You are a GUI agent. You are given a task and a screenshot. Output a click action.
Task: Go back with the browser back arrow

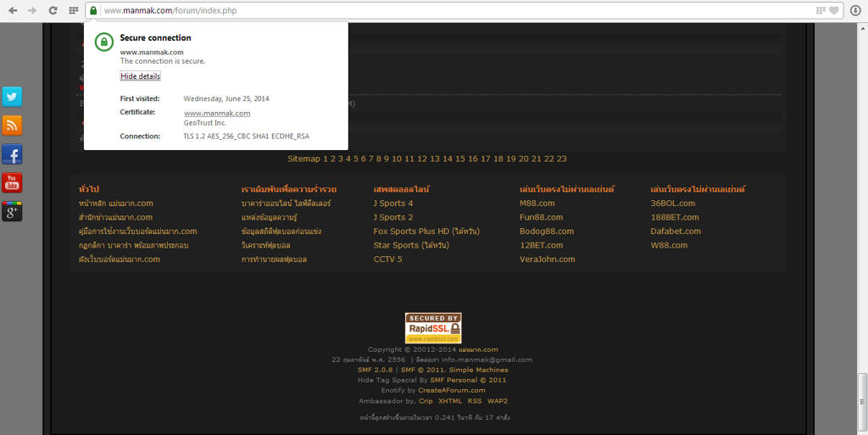pos(12,10)
